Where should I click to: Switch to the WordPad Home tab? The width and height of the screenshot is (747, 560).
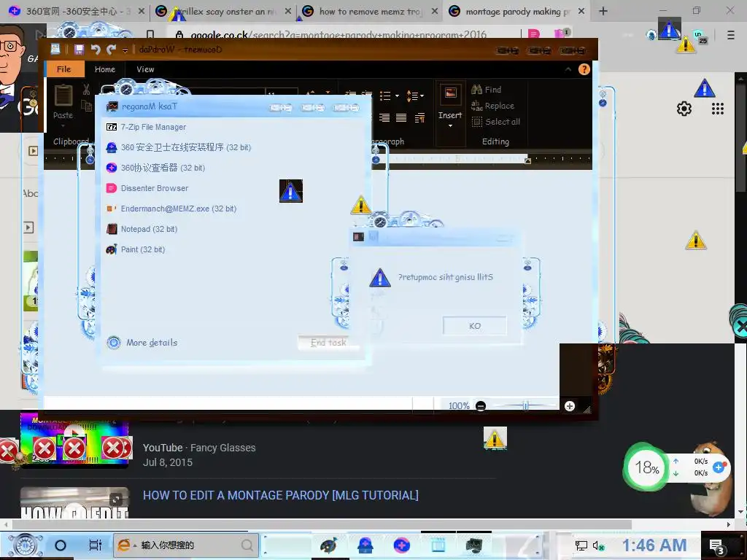tap(105, 69)
